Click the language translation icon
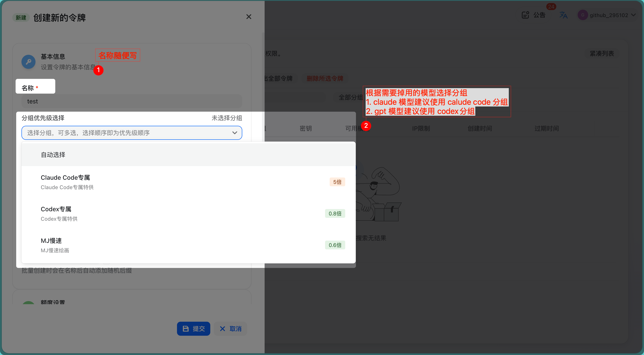 coord(563,15)
